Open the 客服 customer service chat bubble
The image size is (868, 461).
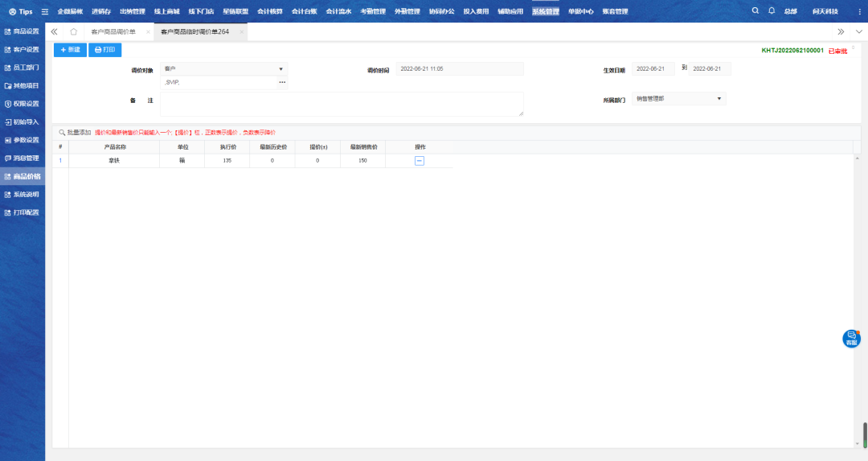point(851,339)
